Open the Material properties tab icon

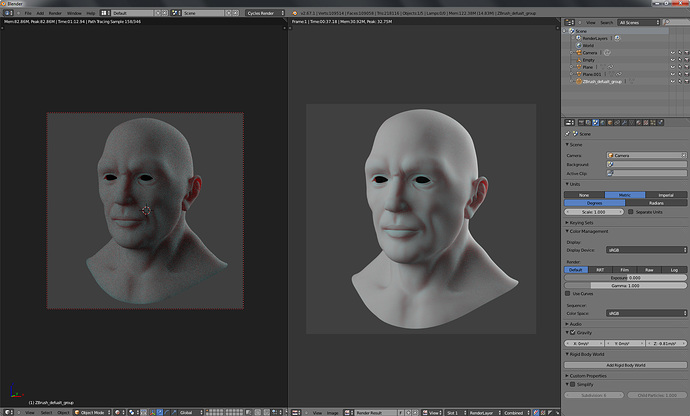pos(639,123)
